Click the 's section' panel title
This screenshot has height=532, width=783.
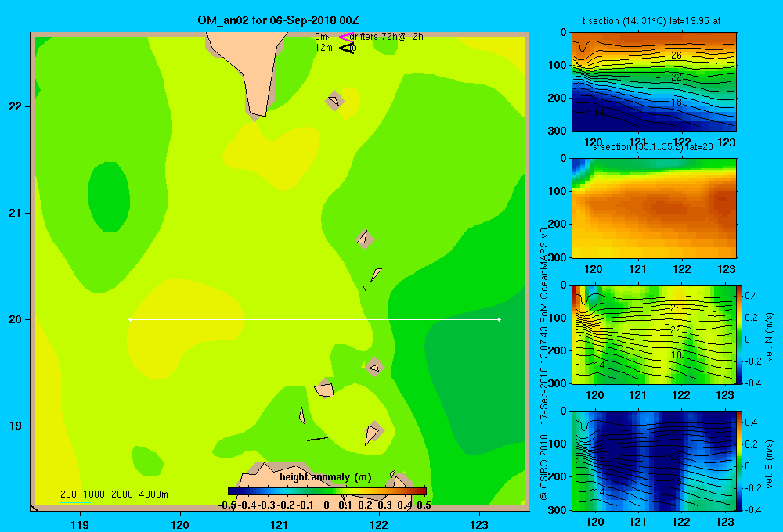(x=653, y=147)
